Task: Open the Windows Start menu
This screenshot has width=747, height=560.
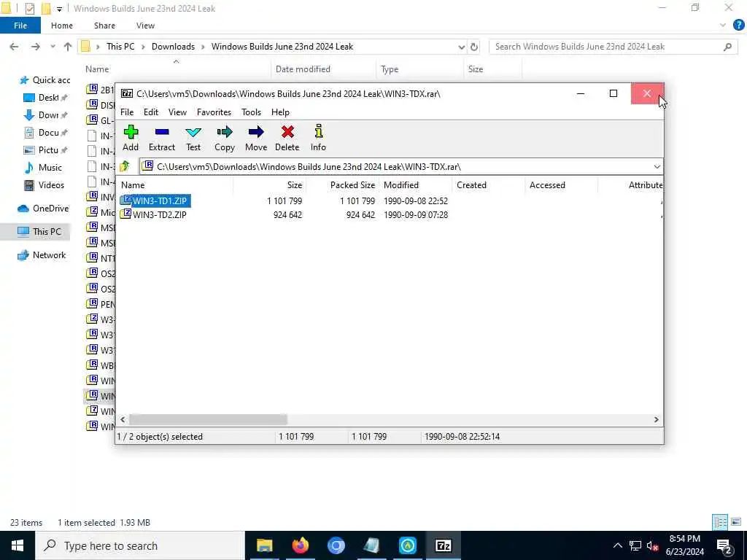Action: (x=18, y=545)
